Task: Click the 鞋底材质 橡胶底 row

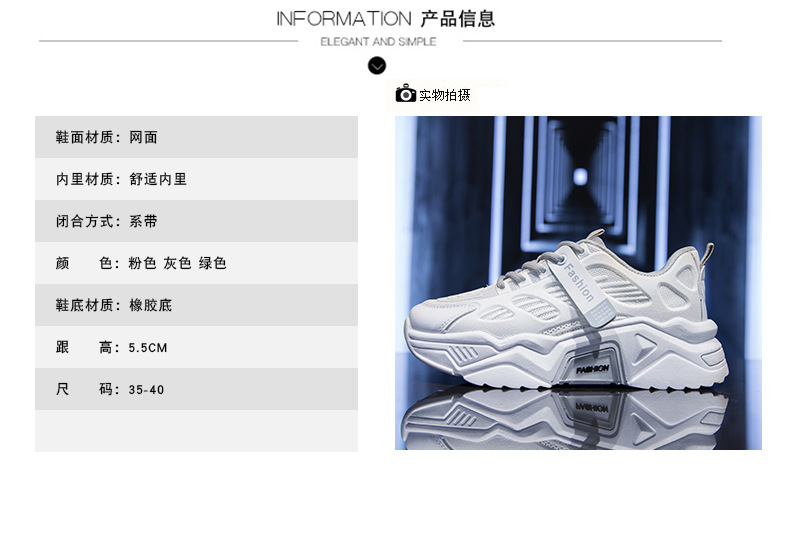Action: [196, 305]
